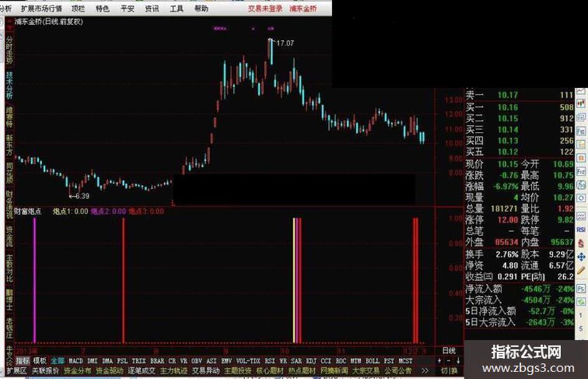Open the 扩展市场行情 menu

[42, 8]
